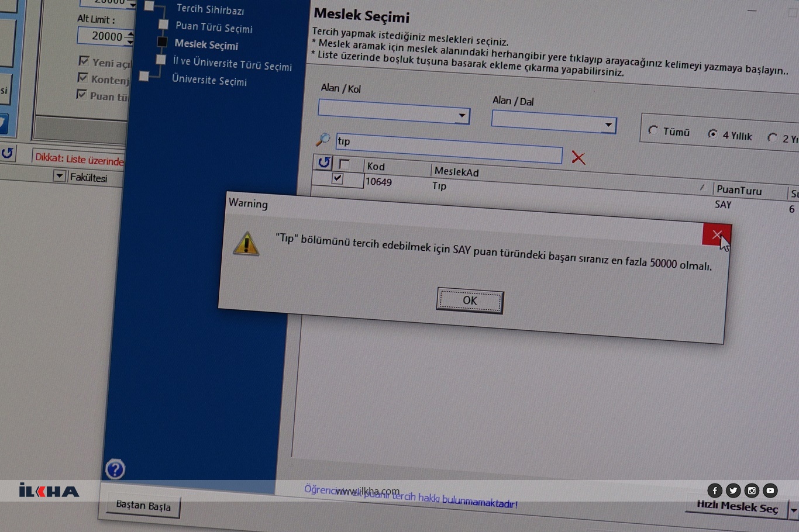Open the Alan / Dal dropdown
799x532 pixels.
608,125
